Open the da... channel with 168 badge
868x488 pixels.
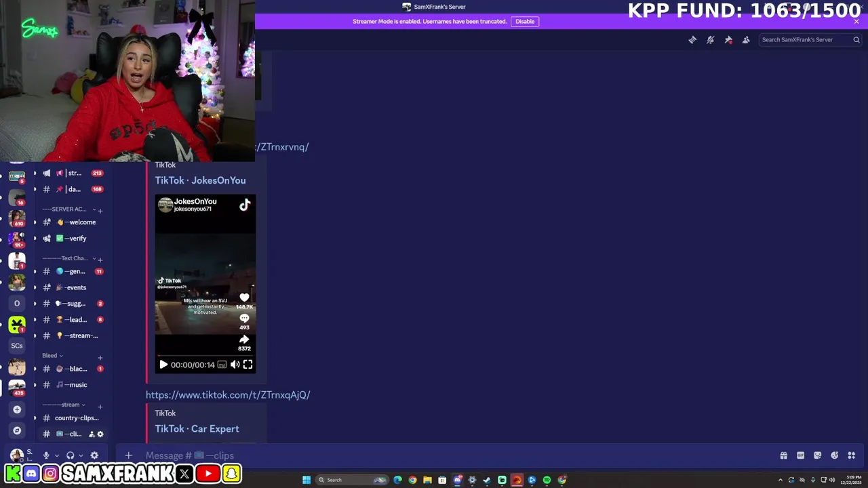click(72, 189)
